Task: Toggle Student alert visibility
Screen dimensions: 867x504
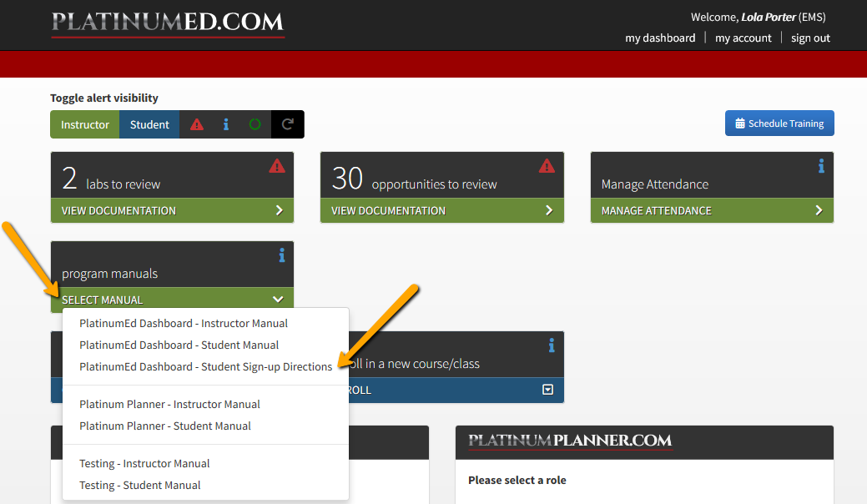Action: click(149, 123)
